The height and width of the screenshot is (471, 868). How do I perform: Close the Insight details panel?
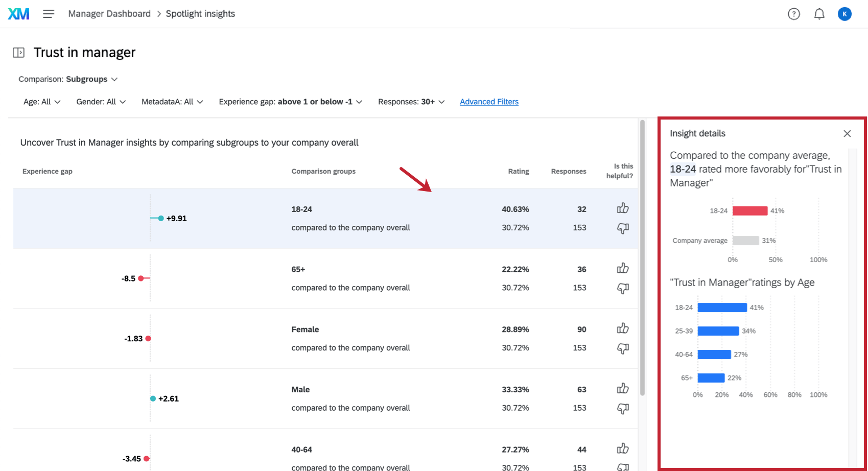click(x=847, y=133)
